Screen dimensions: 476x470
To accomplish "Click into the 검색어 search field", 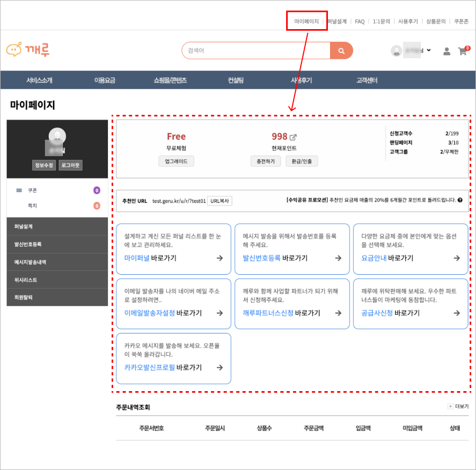I will 256,51.
